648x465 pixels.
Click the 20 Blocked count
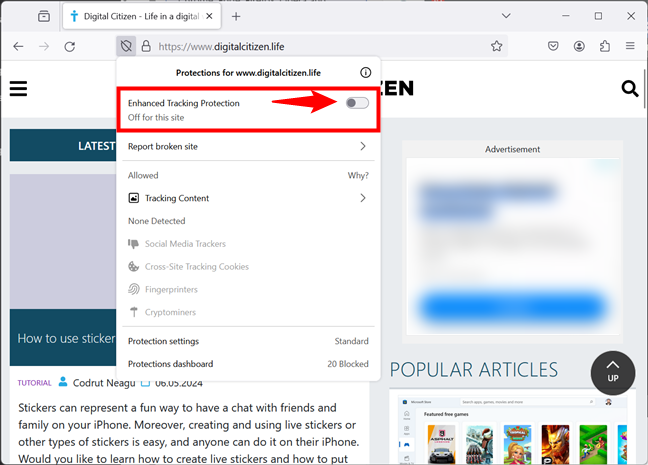point(348,364)
